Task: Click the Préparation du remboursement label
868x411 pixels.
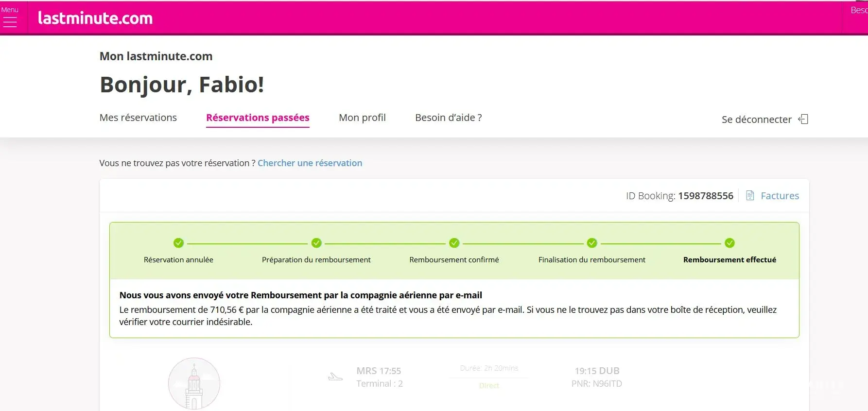Action: (316, 260)
